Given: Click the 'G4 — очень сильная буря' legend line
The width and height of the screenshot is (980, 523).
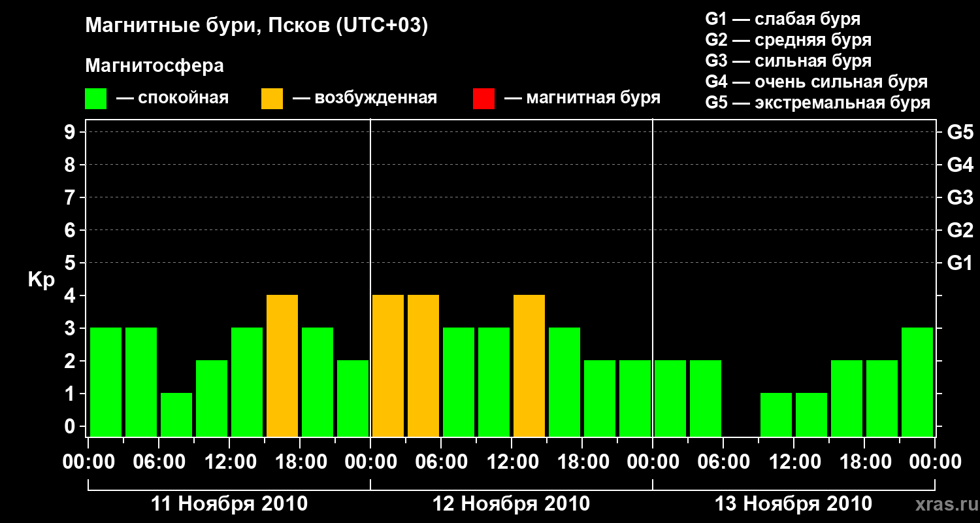Looking at the screenshot, I should 817,82.
